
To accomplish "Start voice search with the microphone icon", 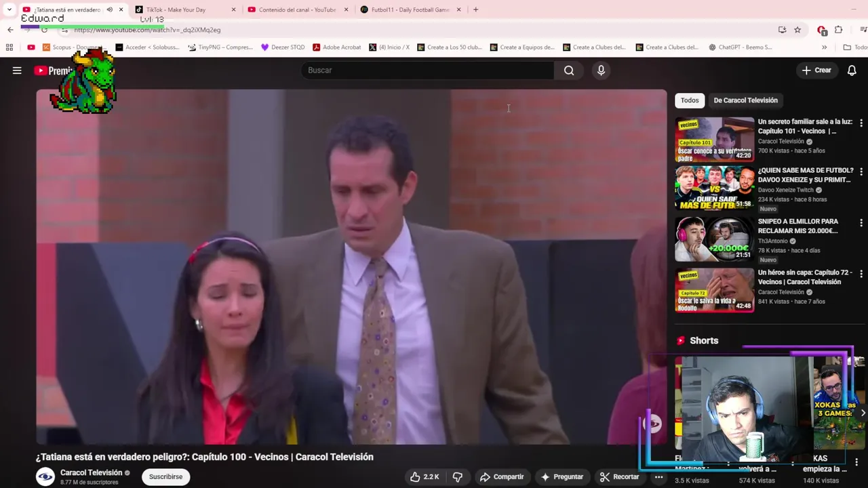I will click(x=601, y=70).
